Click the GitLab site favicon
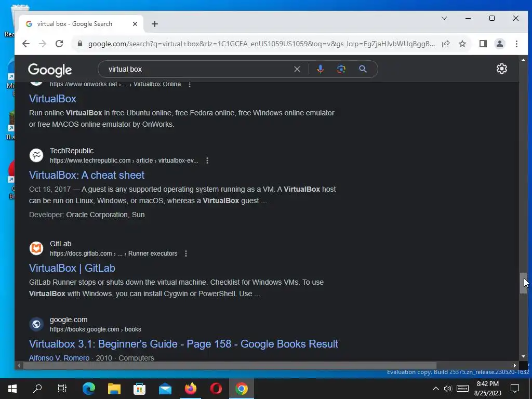Image resolution: width=532 pixels, height=399 pixels. pos(36,248)
